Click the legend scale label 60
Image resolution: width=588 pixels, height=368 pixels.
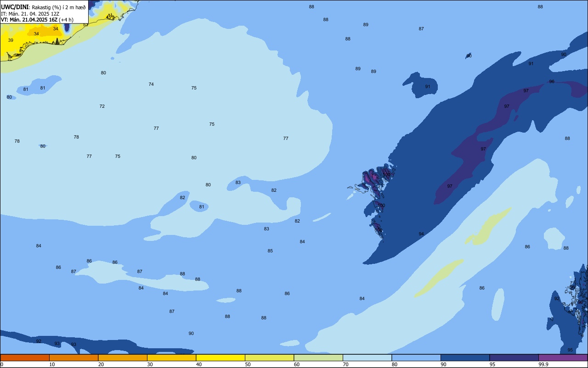coord(297,364)
